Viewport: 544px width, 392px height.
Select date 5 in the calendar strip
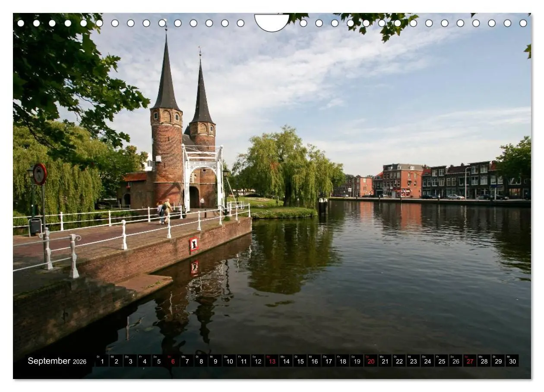[158, 361]
